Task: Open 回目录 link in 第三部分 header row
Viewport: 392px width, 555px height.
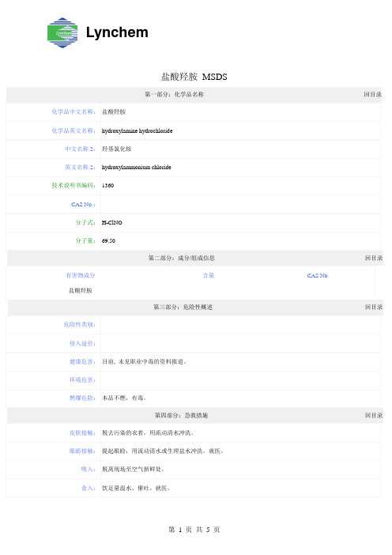Action: (x=374, y=307)
